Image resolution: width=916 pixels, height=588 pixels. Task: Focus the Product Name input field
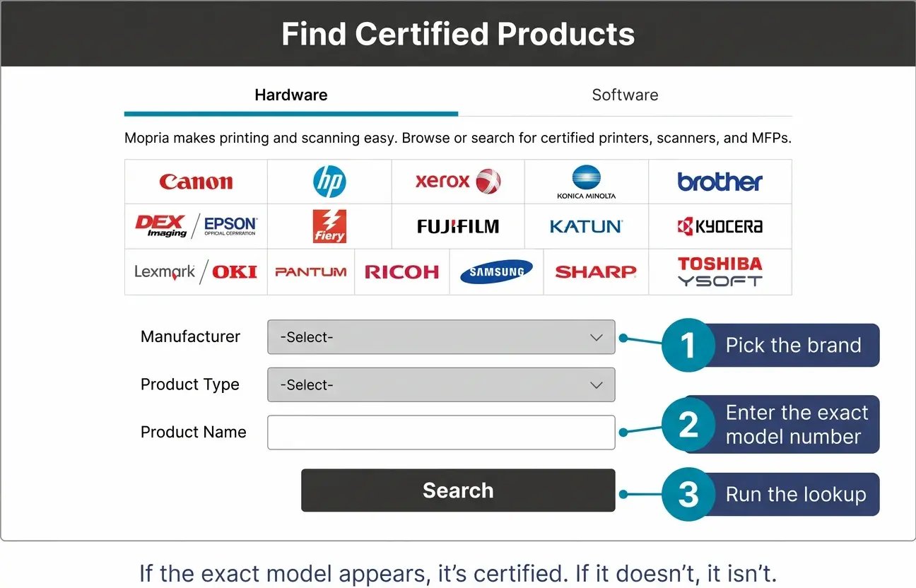(441, 432)
